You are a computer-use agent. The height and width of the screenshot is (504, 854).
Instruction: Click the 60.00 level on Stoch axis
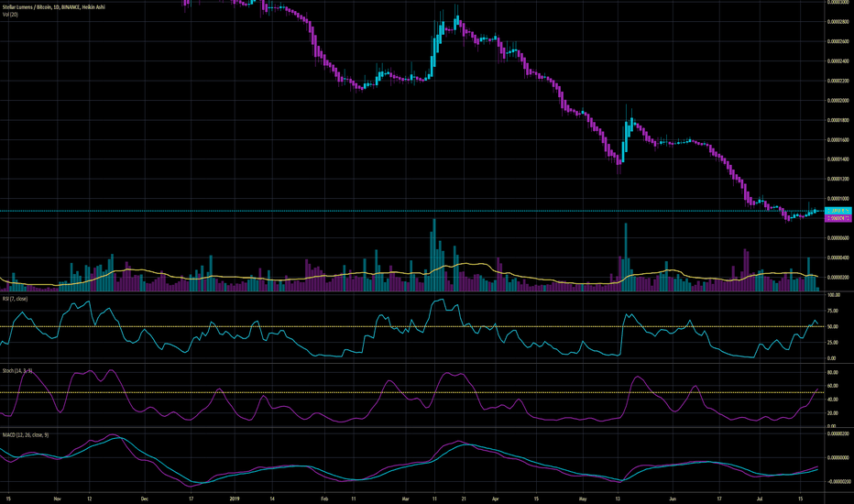pos(833,386)
